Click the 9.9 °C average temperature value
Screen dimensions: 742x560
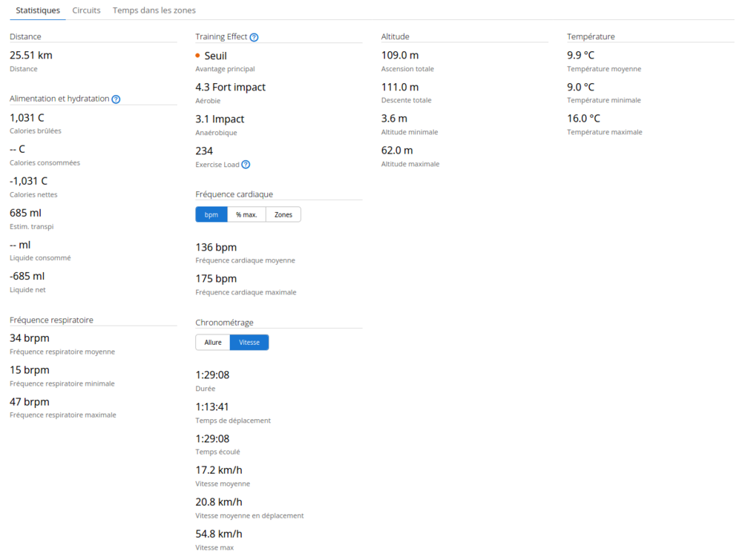click(x=580, y=55)
